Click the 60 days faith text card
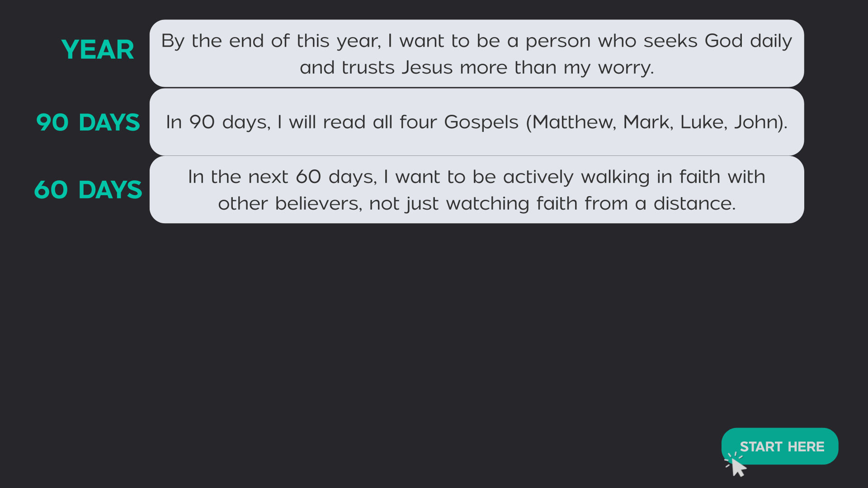Screen dimensions: 868x488 click(476, 190)
